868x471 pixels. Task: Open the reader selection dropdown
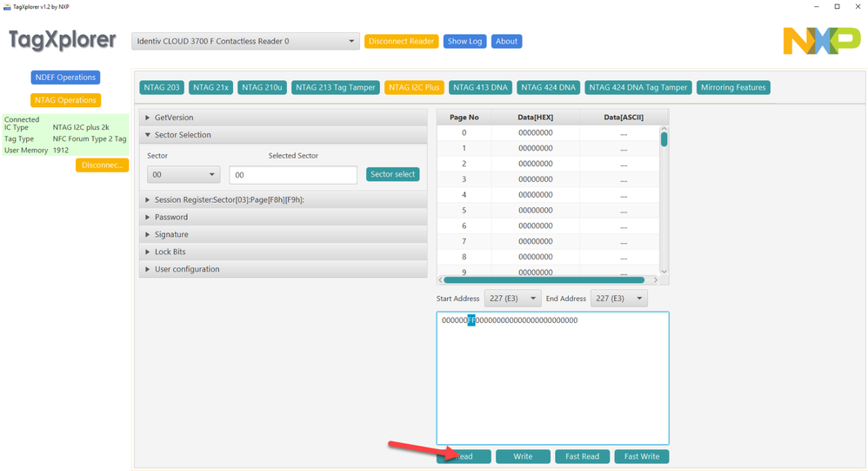pyautogui.click(x=245, y=41)
